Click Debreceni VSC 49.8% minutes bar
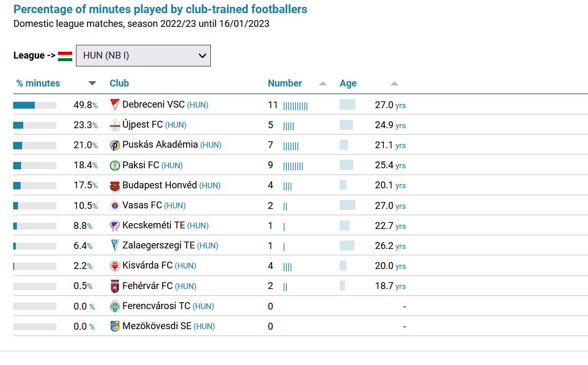The image size is (588, 365). tap(35, 105)
